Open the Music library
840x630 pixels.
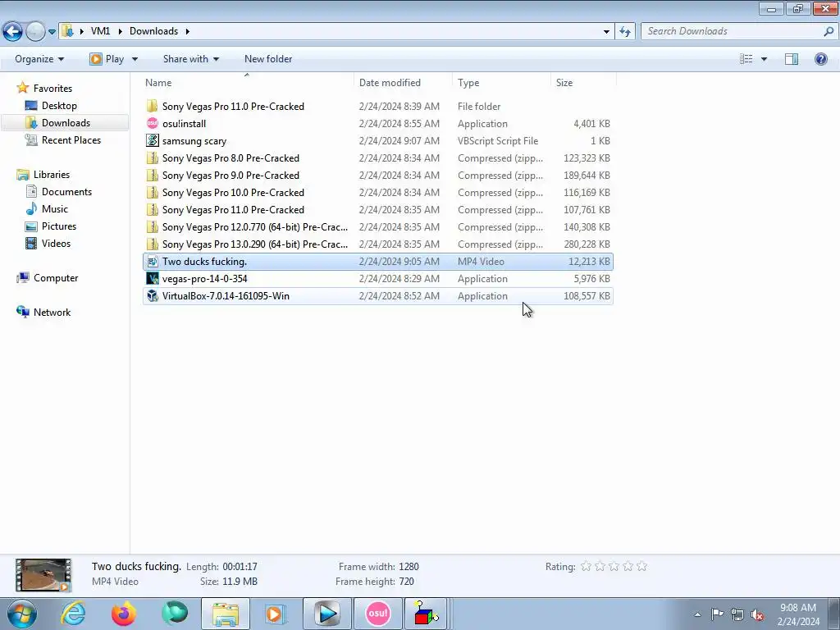coord(55,209)
